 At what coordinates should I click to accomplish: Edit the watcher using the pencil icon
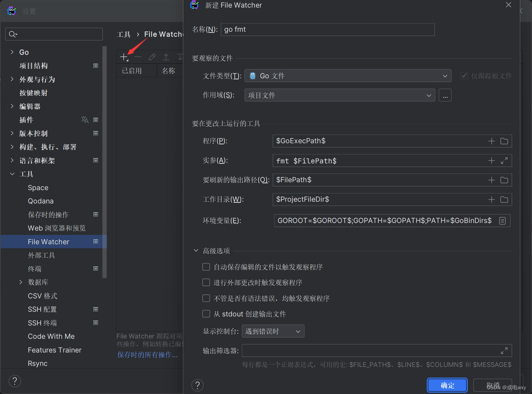(x=152, y=57)
